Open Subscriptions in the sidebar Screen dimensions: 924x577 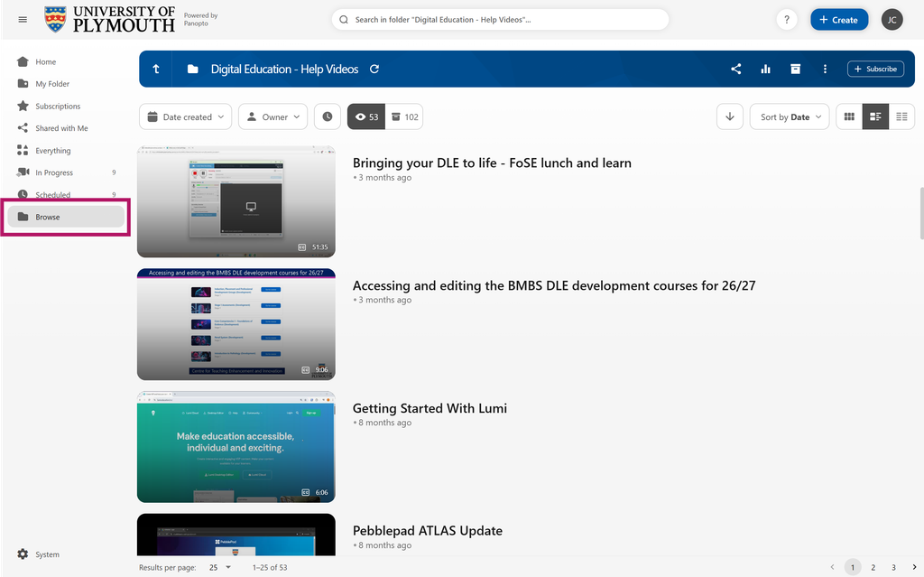click(x=58, y=107)
